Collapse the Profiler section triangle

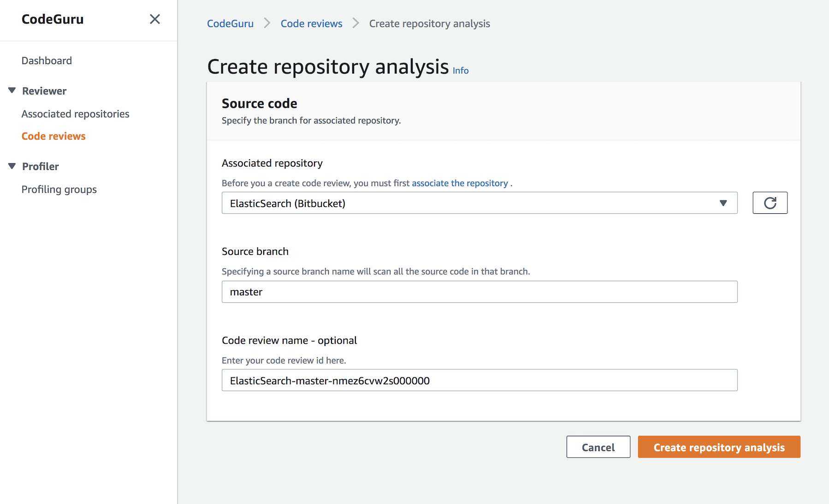[x=12, y=166]
